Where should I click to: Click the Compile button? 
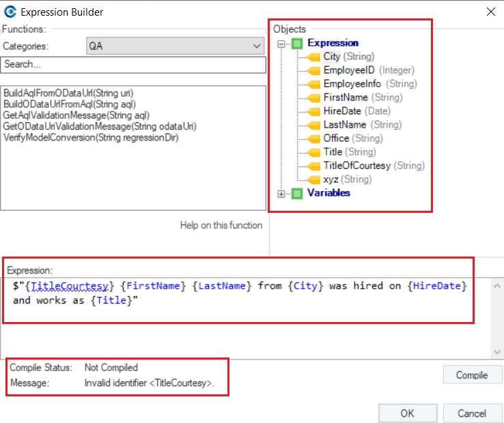[473, 375]
